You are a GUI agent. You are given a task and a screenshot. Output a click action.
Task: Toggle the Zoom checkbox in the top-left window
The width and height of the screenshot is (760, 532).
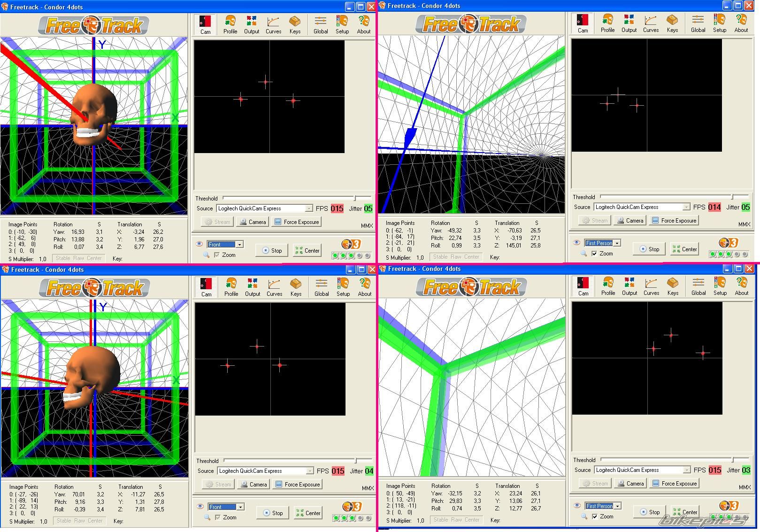(217, 255)
